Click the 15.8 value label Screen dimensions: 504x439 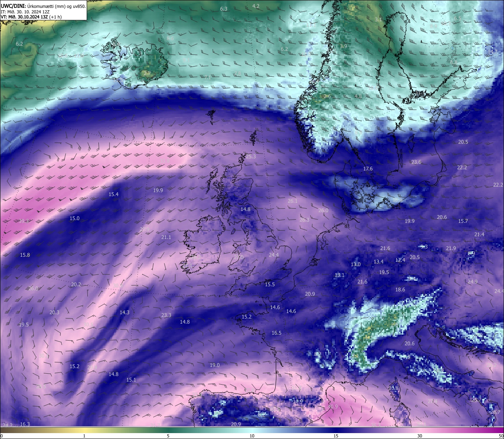[25, 255]
